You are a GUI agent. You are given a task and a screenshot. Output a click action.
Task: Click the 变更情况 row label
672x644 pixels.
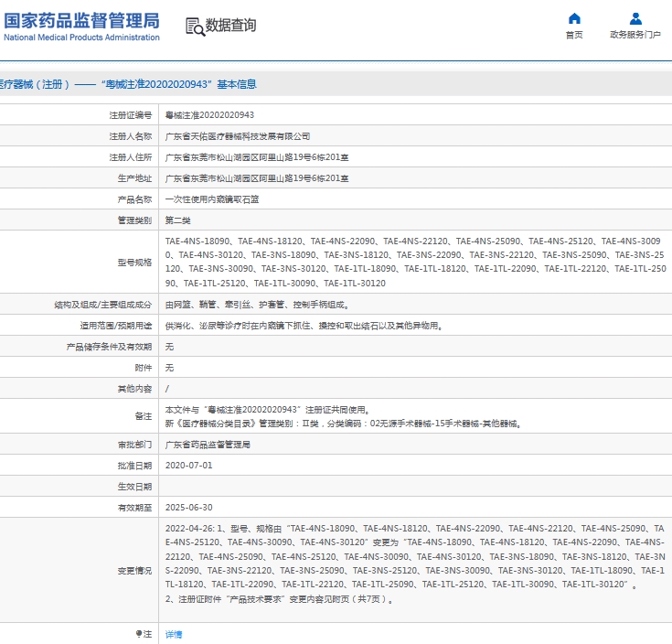[134, 570]
